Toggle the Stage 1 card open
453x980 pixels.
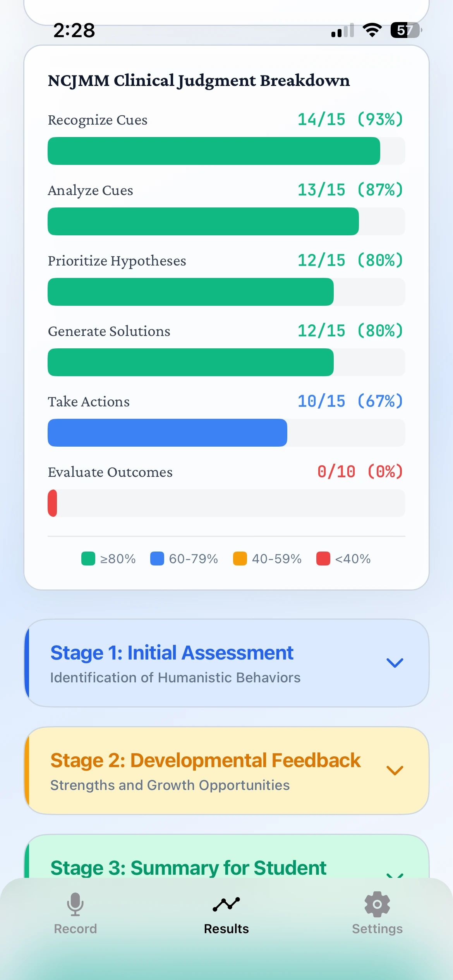click(x=226, y=663)
